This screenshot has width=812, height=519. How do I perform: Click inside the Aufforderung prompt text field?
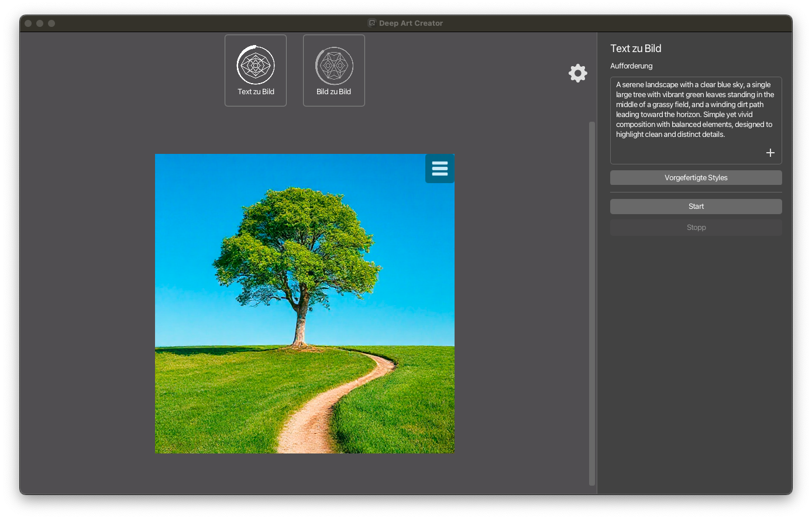click(x=696, y=117)
